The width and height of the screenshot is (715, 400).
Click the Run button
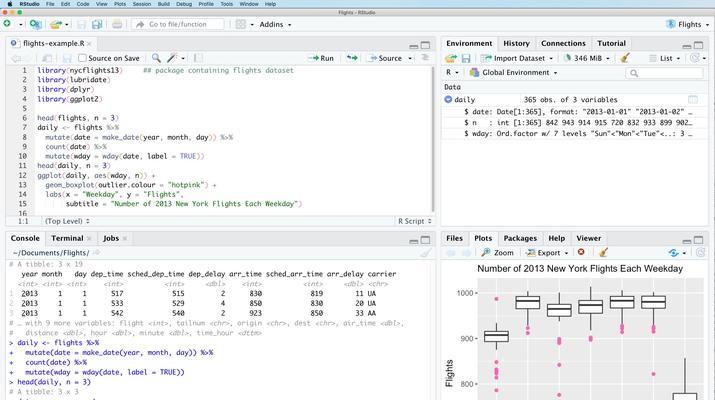[322, 58]
